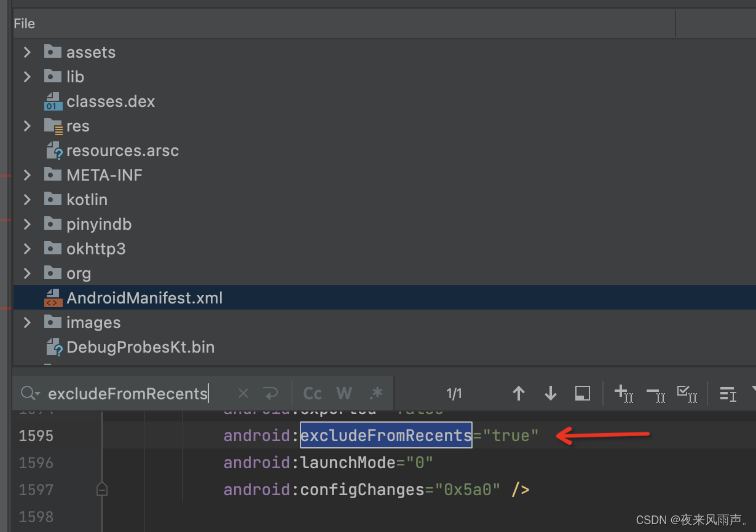756x532 pixels.
Task: Click the org folder icon
Action: pos(53,273)
